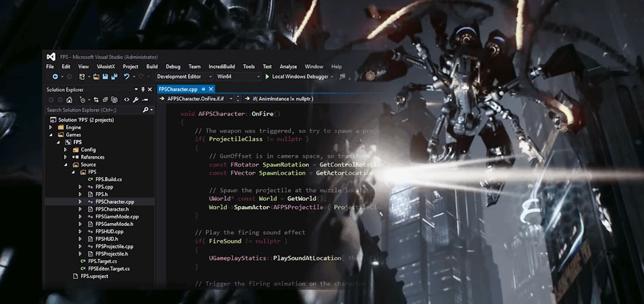Close the Solution Explorer panel
Viewport: 644px width, 304px height.
pos(150,89)
